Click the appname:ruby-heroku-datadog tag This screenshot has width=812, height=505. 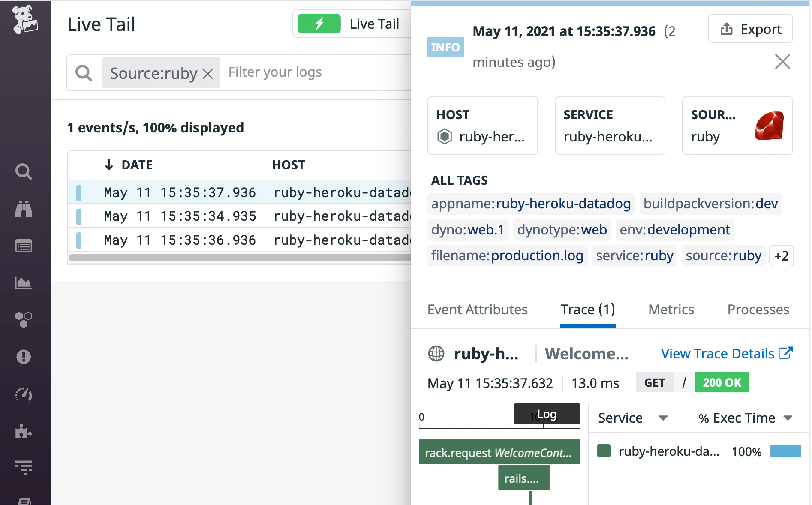531,204
